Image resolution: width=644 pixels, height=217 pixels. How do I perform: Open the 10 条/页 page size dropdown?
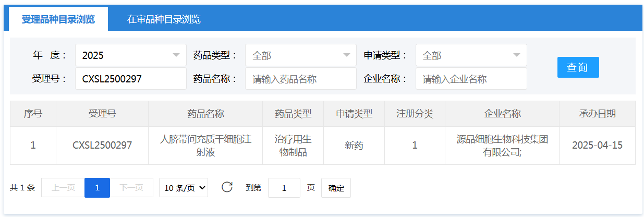tap(184, 188)
